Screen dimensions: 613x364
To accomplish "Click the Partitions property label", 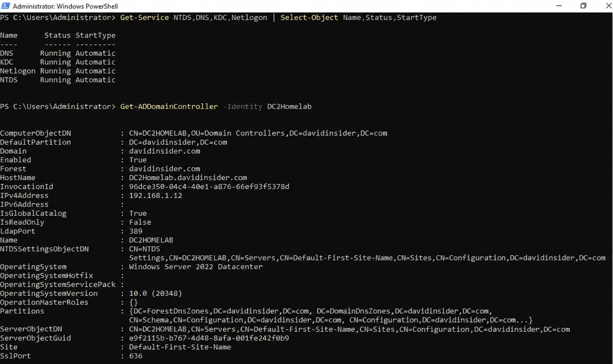I will click(22, 311).
